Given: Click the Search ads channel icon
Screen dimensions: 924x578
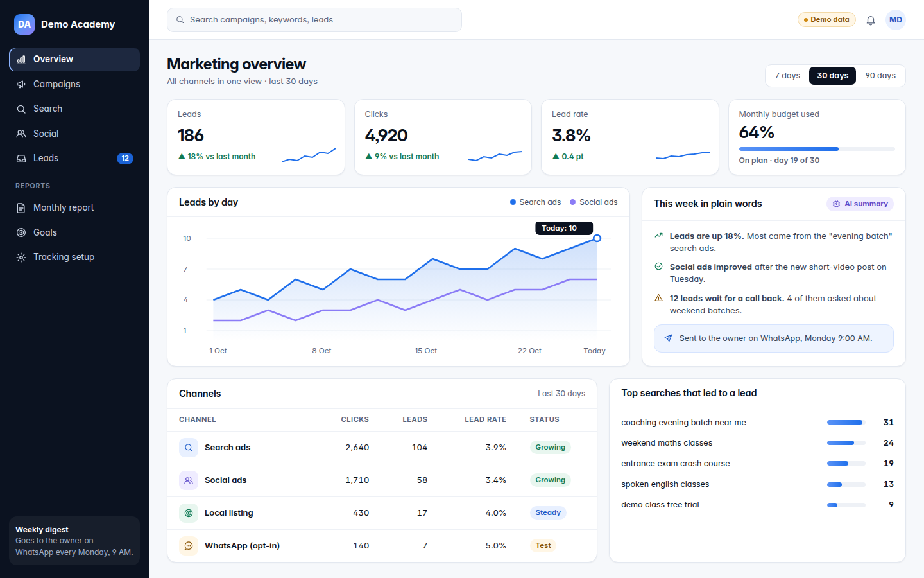Looking at the screenshot, I should click(189, 448).
